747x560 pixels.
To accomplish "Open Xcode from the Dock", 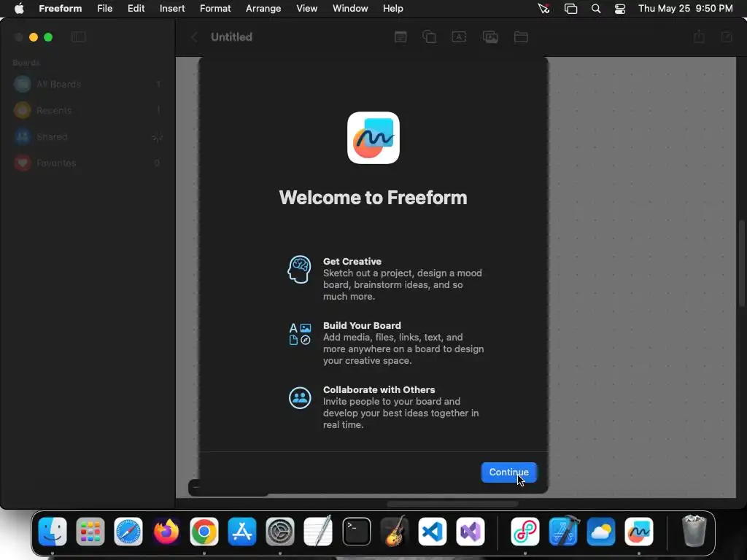I will [563, 532].
